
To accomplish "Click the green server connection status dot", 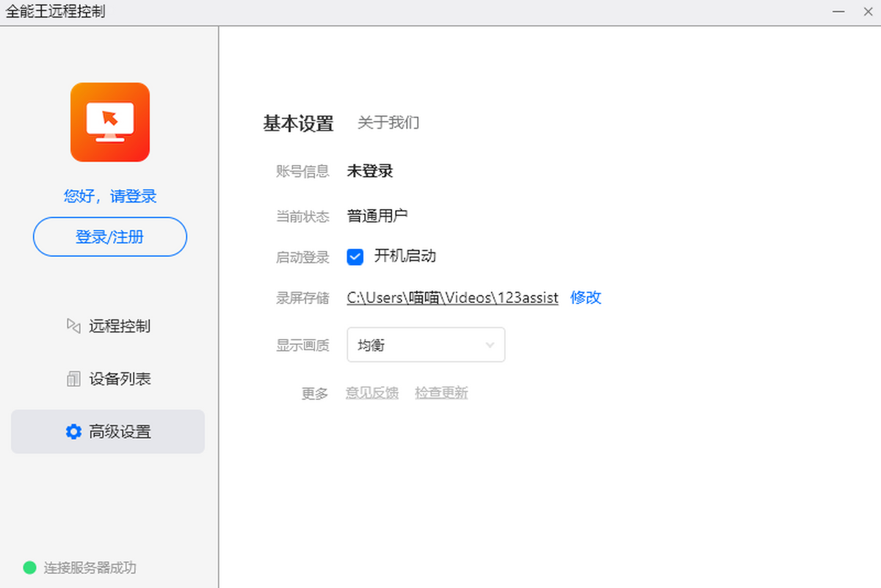I will (x=29, y=568).
